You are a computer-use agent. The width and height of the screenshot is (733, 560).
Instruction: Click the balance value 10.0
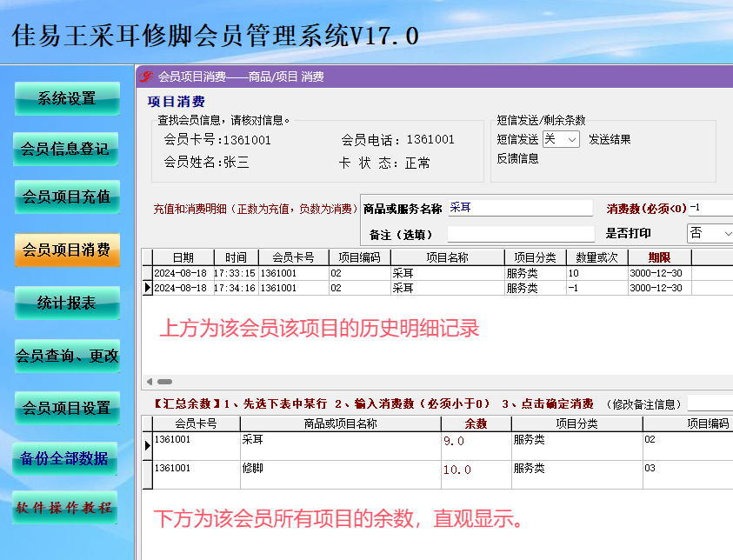pyautogui.click(x=476, y=475)
